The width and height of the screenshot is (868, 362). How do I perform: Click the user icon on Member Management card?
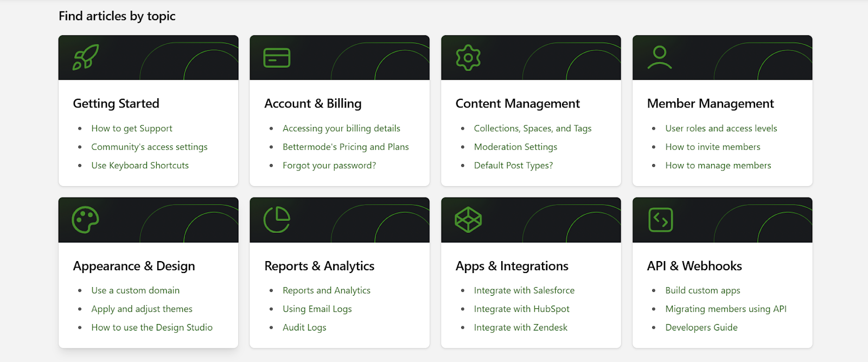click(660, 58)
